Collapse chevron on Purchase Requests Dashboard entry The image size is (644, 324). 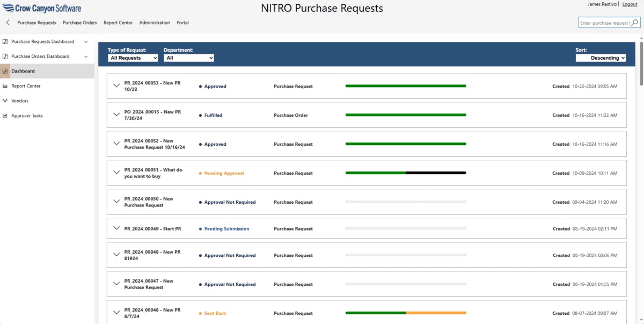[85, 41]
